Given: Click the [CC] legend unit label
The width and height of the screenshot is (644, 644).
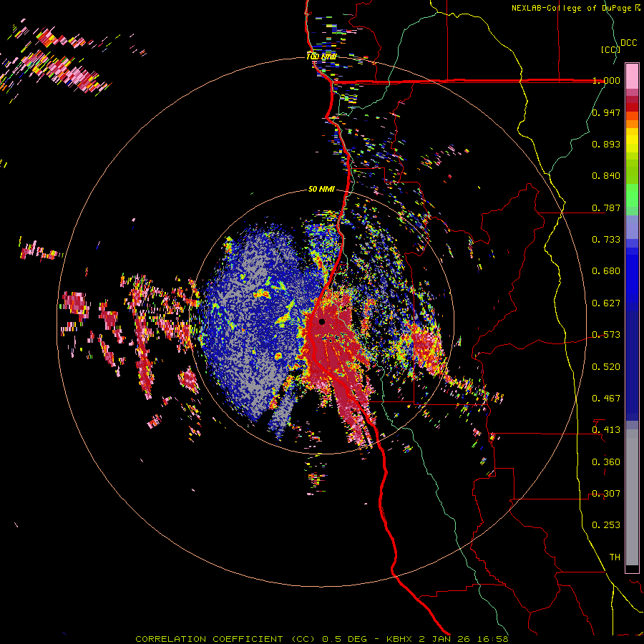Looking at the screenshot, I should (x=611, y=49).
